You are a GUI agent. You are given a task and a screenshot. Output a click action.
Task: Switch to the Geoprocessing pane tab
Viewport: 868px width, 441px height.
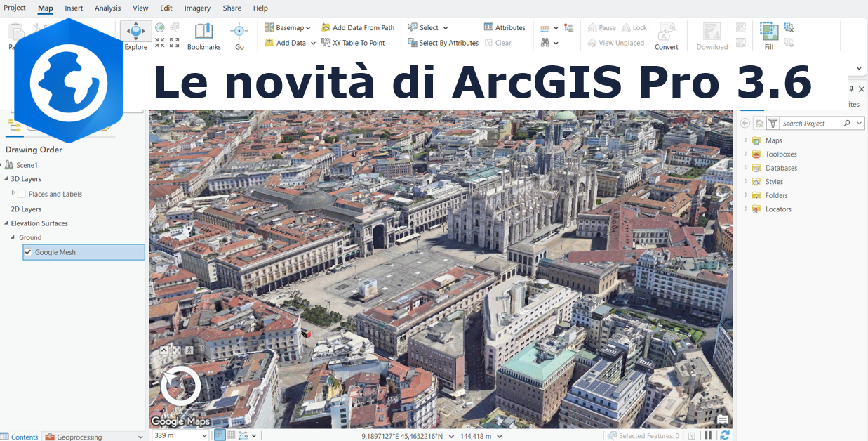[74, 436]
